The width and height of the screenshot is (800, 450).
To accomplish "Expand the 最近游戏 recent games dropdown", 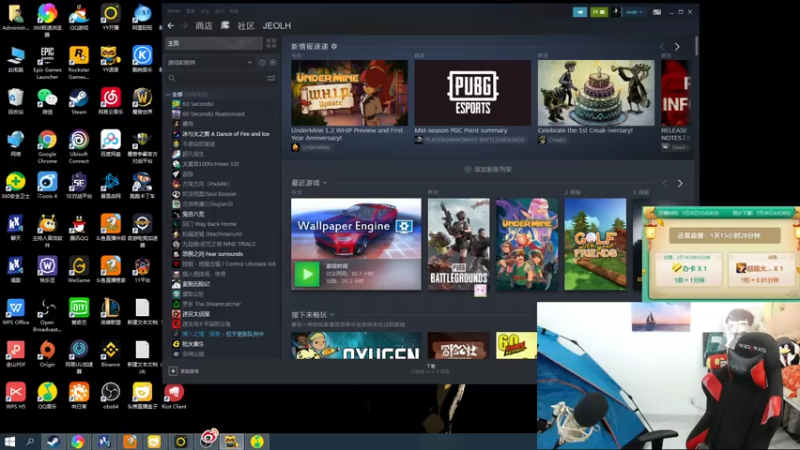I will 325,183.
